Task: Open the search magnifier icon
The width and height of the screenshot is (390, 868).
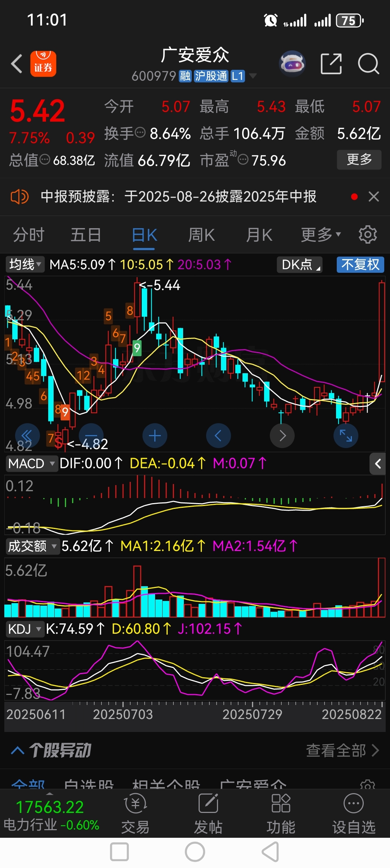Action: point(368,64)
